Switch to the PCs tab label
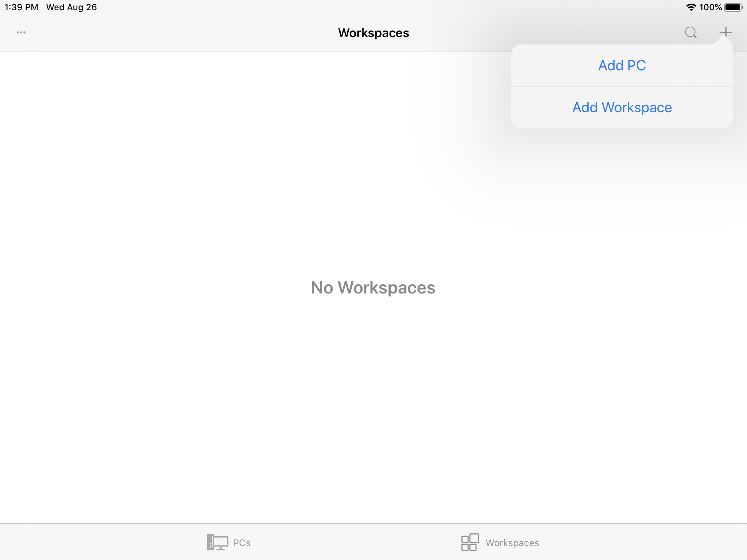The image size is (747, 560). pyautogui.click(x=241, y=543)
